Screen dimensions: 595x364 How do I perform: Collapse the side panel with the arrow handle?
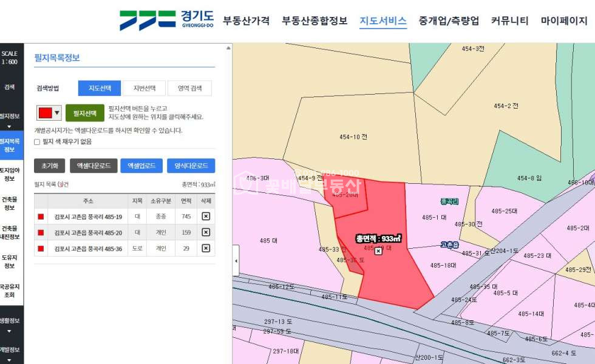tap(236, 264)
